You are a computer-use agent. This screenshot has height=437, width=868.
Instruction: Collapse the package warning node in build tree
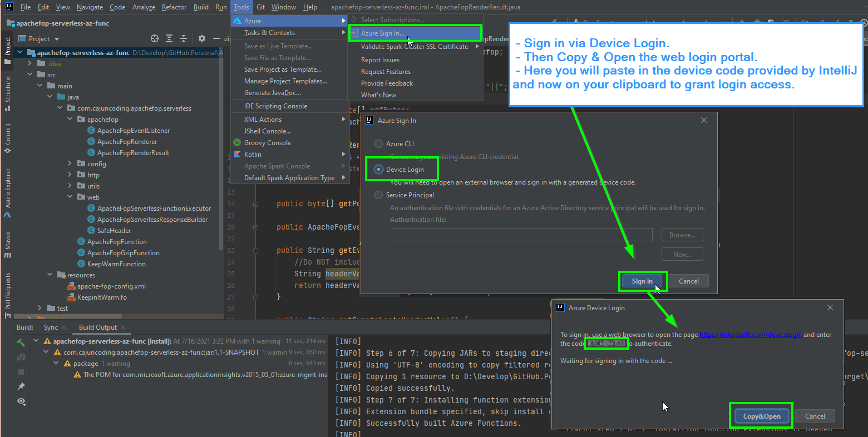56,364
